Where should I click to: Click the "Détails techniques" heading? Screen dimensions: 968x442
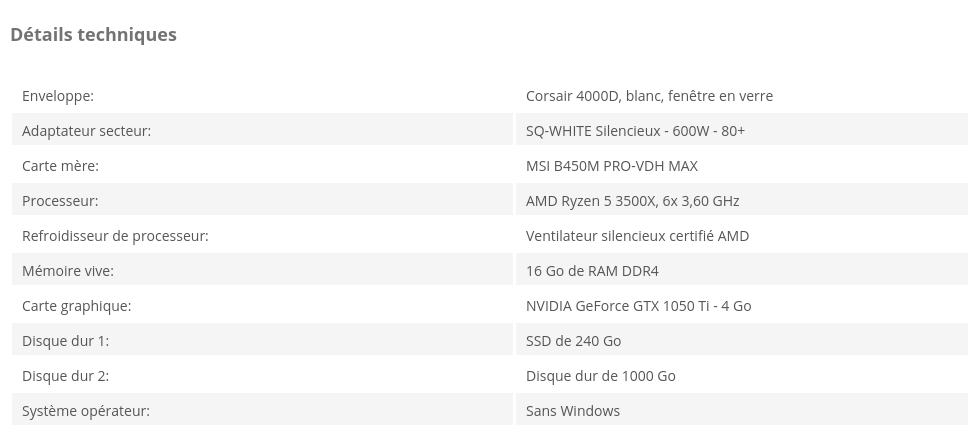(93, 35)
